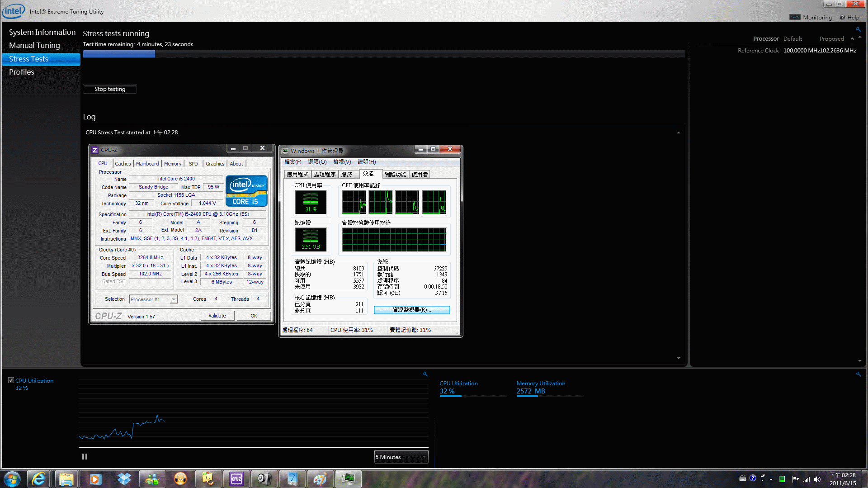Open 檔案(F) menu in Task Manager
Screen dimensions: 868x488
(293, 162)
